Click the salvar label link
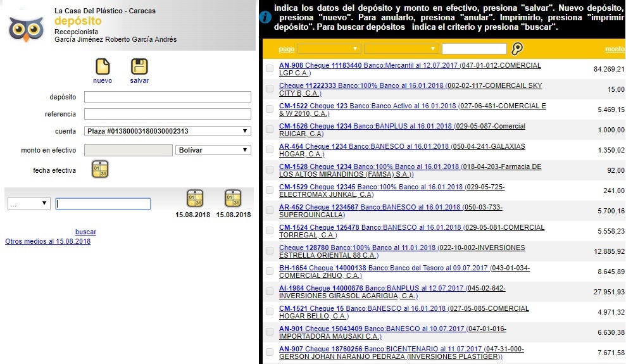Screen dimensions: 626x364 [x=139, y=80]
